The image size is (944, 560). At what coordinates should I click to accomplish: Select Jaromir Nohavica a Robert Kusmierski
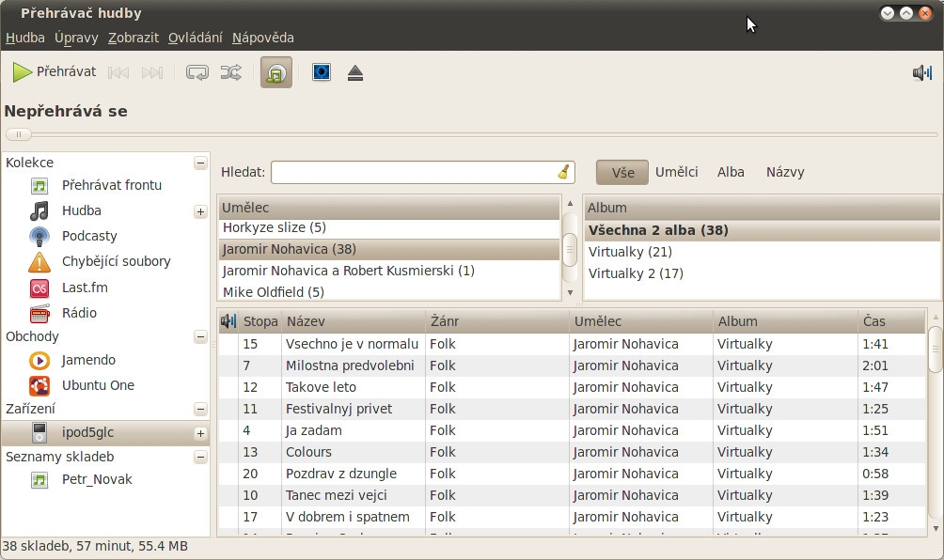tap(389, 271)
